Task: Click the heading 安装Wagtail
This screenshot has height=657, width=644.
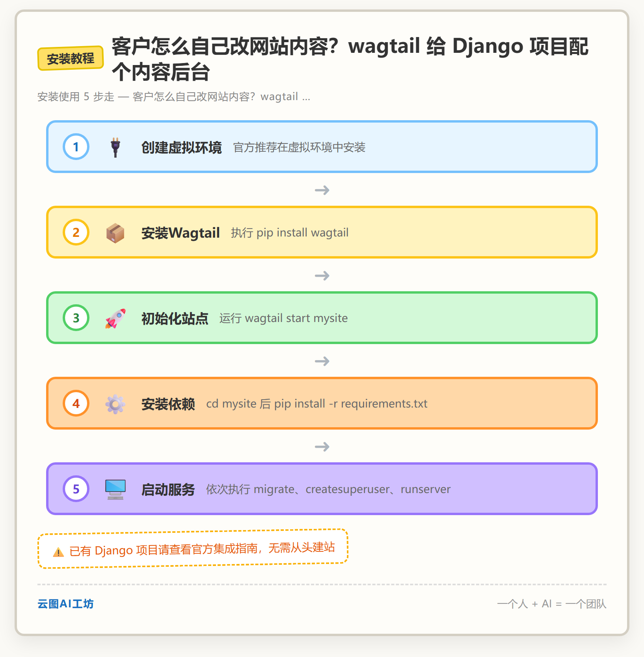Action: (x=181, y=233)
